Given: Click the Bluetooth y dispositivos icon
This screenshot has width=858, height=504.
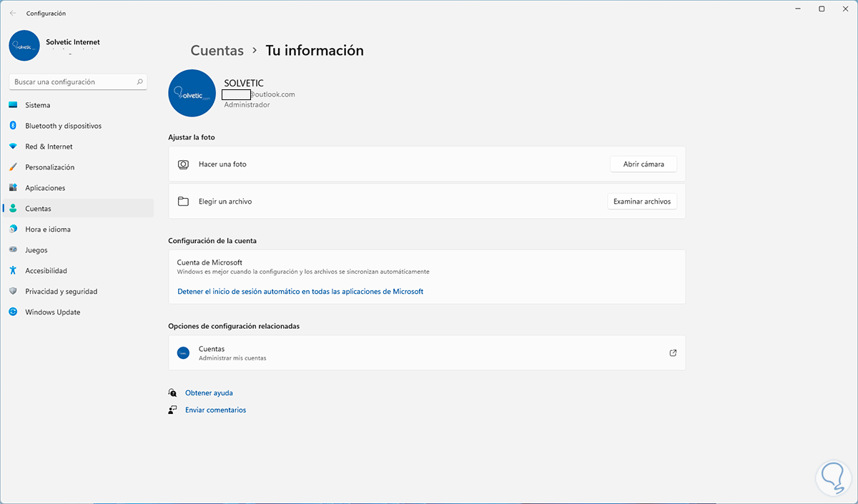Looking at the screenshot, I should pyautogui.click(x=13, y=126).
